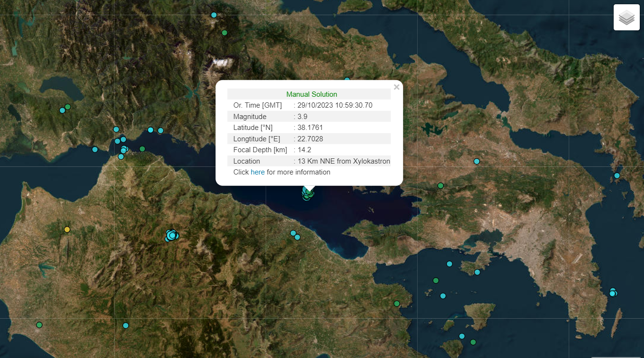
Task: Select the green marker in bottom-left corner
Action: [39, 325]
